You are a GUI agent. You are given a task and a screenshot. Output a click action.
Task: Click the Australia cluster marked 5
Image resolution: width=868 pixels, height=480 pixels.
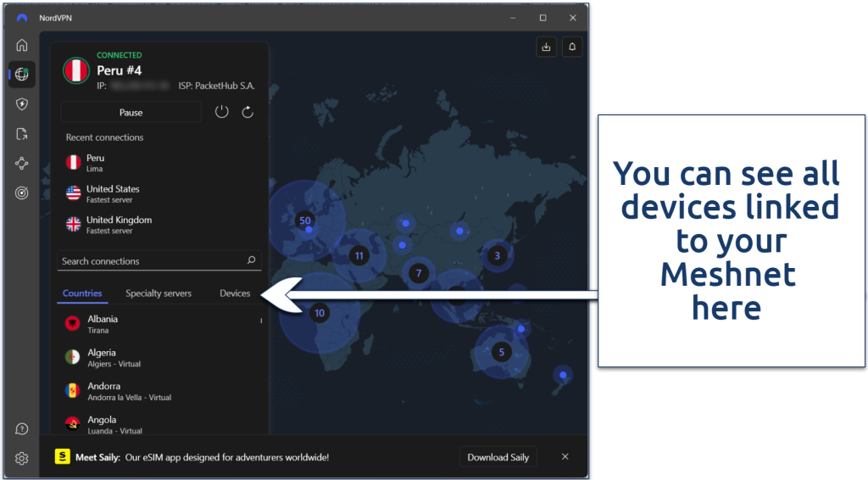pyautogui.click(x=502, y=352)
